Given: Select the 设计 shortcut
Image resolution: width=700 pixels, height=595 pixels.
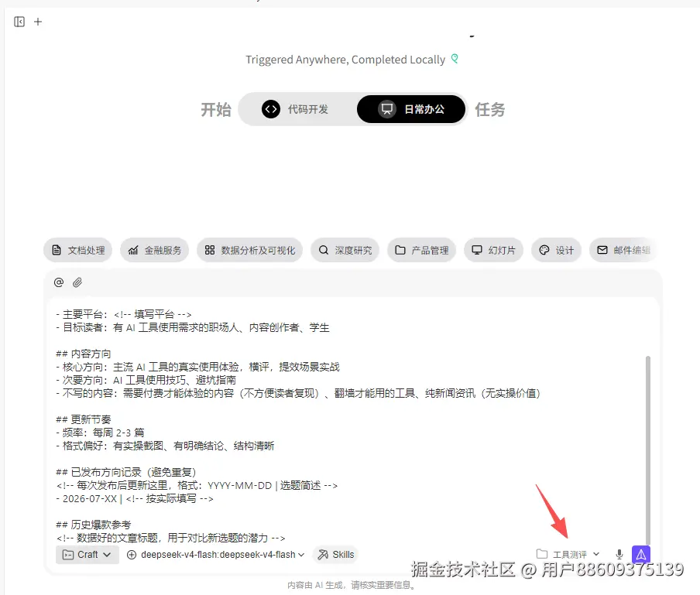Looking at the screenshot, I should (556, 250).
